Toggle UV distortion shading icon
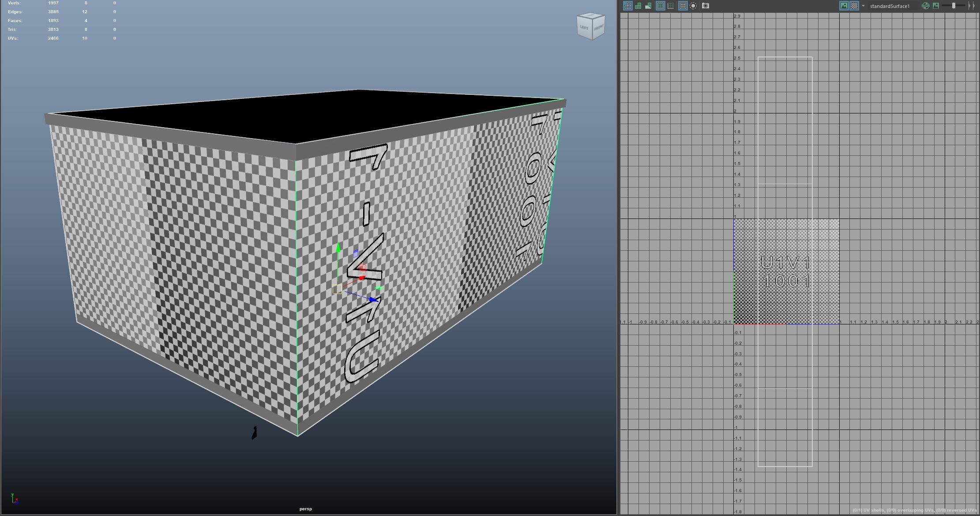Viewport: 980px width, 516px height. (x=648, y=6)
